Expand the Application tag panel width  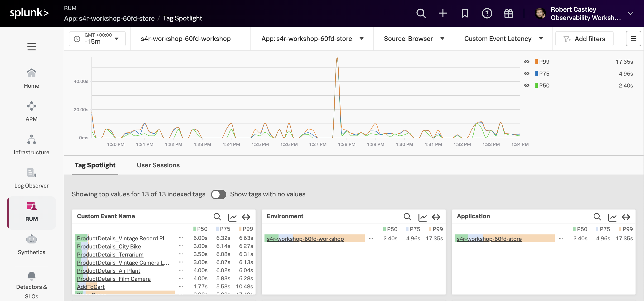(x=626, y=217)
